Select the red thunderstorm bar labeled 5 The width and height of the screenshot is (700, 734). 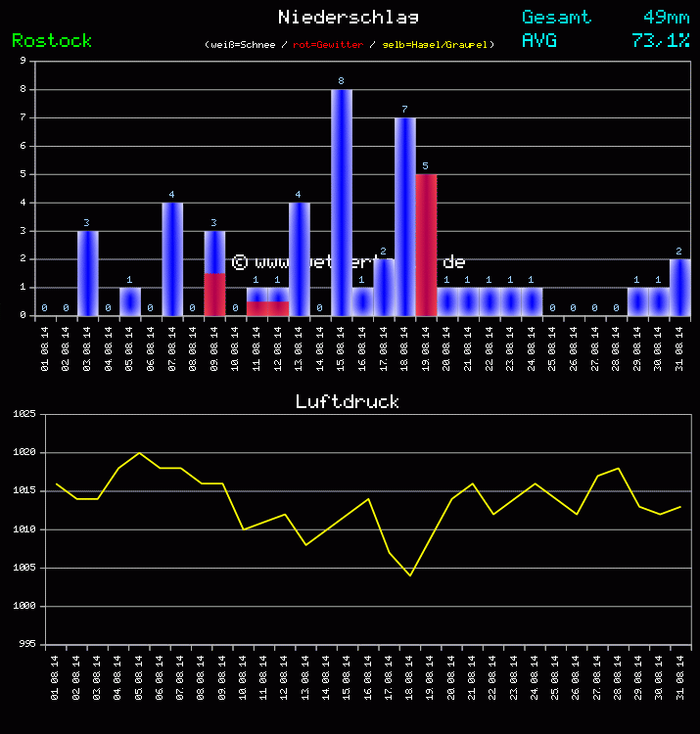(x=426, y=245)
